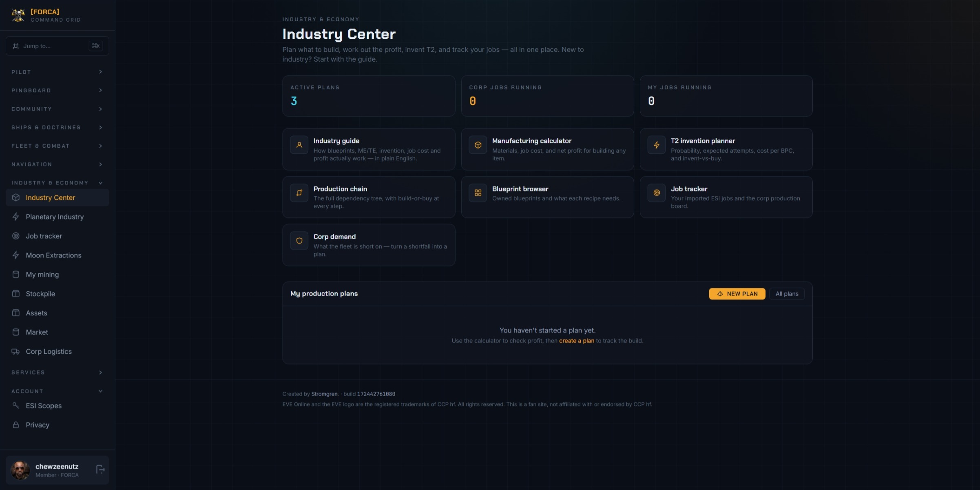
Task: Click the Stockpile box icon
Action: 16,293
